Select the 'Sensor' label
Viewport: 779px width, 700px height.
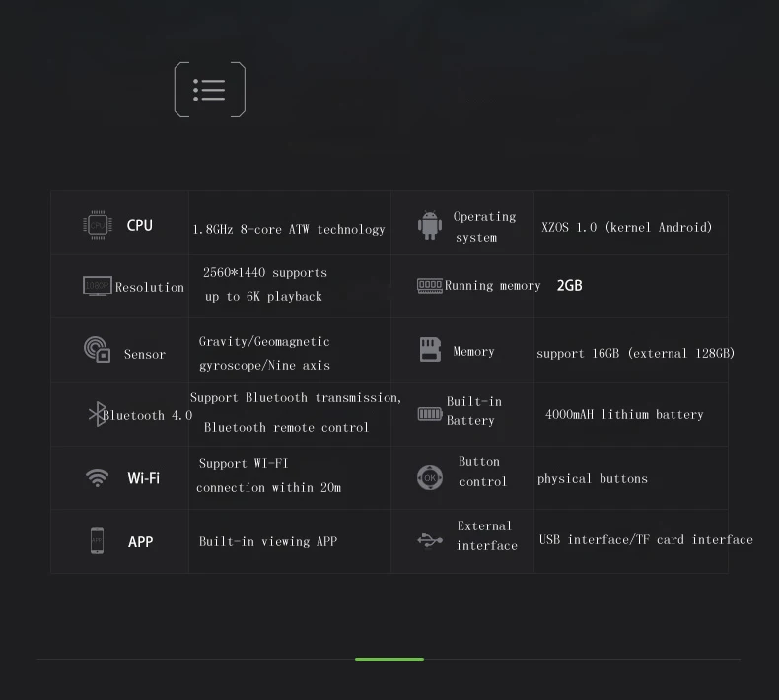[x=145, y=354]
